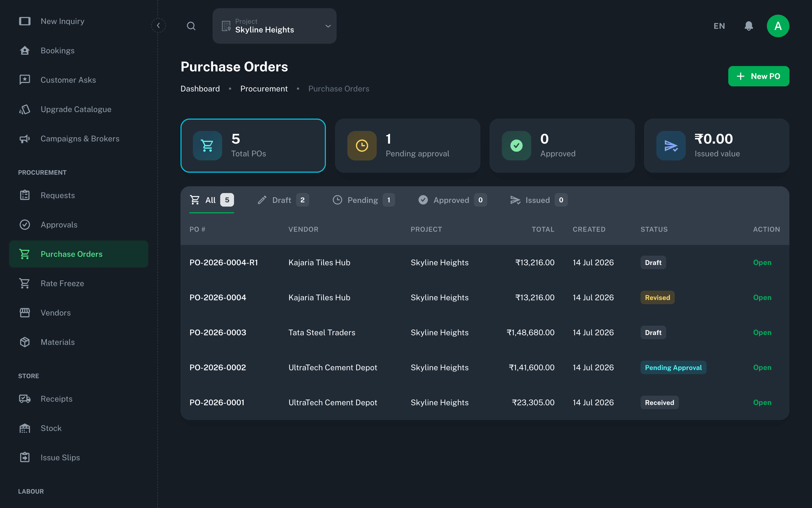Viewport: 812px width, 508px height.
Task: Open PO-2026-0001 via Open link
Action: pyautogui.click(x=762, y=402)
